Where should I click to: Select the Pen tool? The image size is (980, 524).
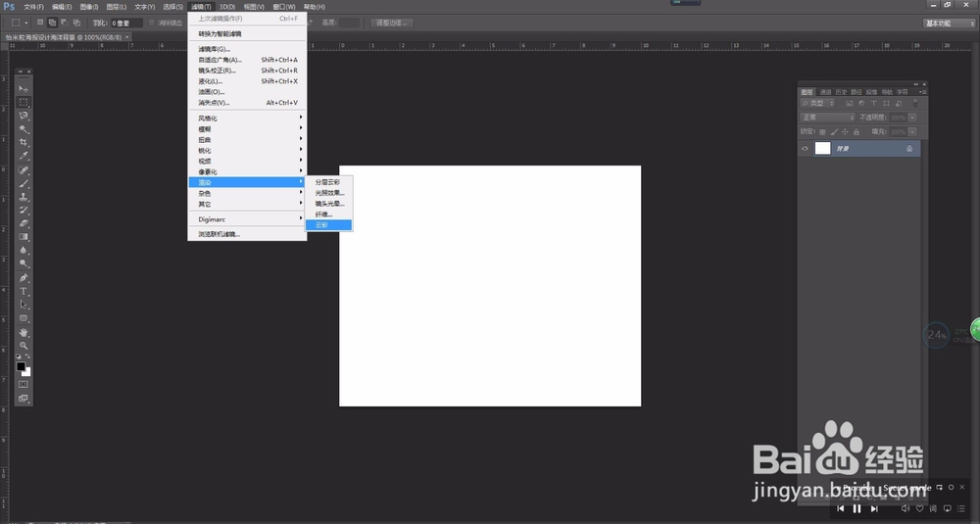[24, 278]
